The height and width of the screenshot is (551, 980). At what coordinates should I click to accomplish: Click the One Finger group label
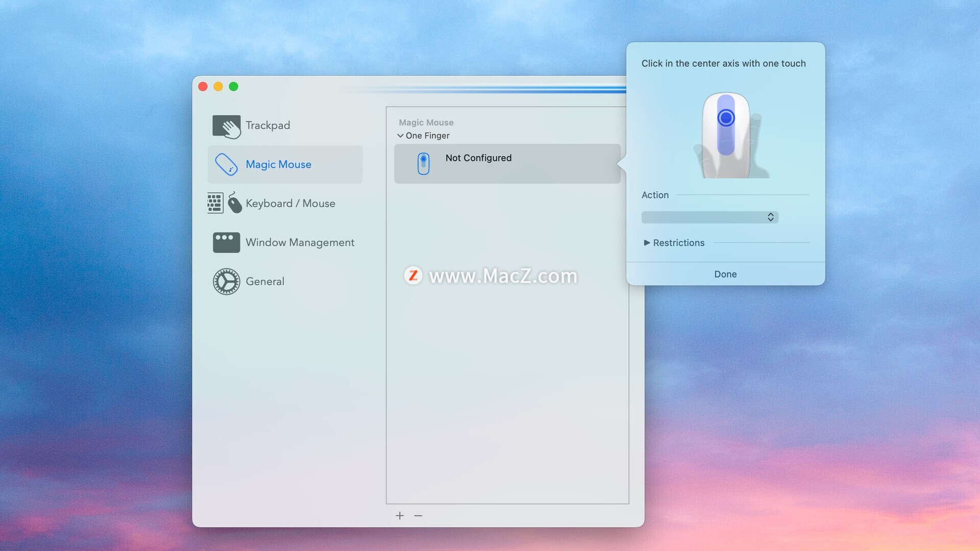click(x=428, y=136)
